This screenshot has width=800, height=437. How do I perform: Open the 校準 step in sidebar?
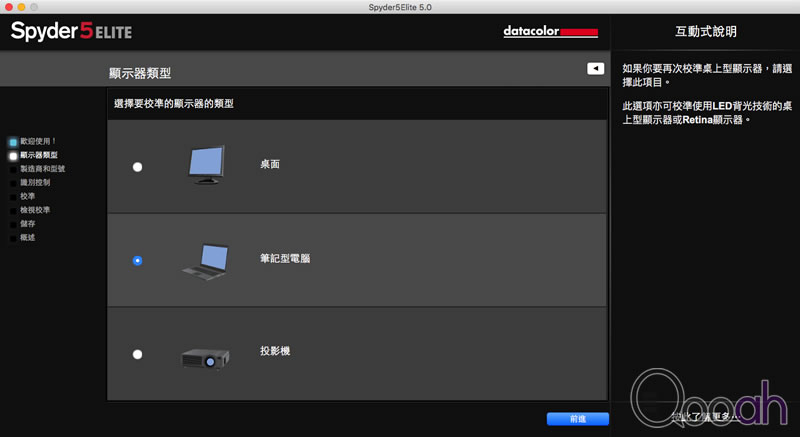[28, 196]
